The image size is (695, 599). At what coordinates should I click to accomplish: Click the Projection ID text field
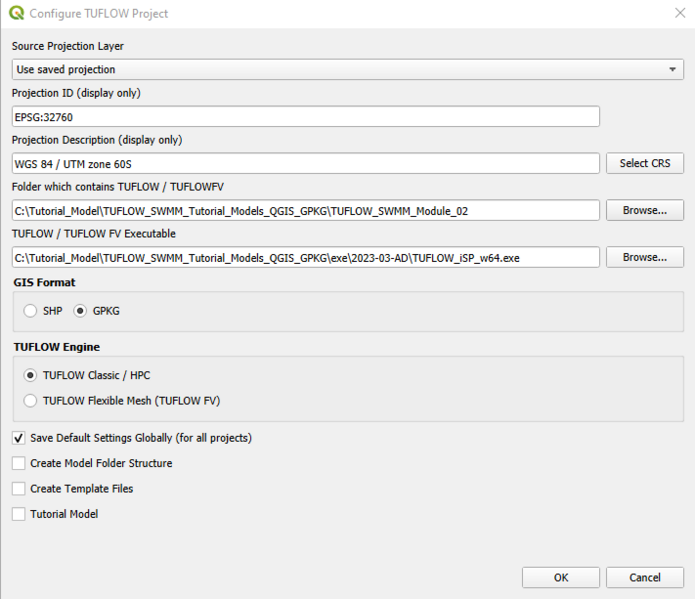pyautogui.click(x=305, y=117)
